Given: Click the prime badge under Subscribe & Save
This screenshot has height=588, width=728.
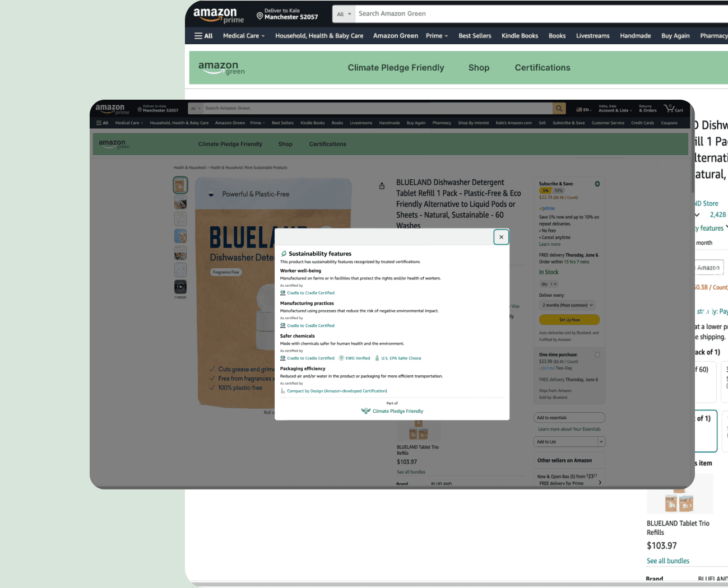Looking at the screenshot, I should pyautogui.click(x=547, y=208).
